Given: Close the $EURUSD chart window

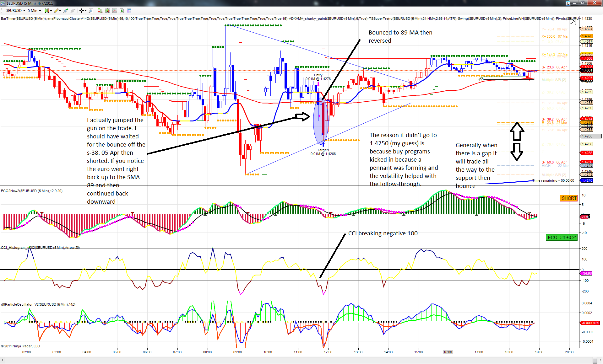Looking at the screenshot, I should [595, 3].
